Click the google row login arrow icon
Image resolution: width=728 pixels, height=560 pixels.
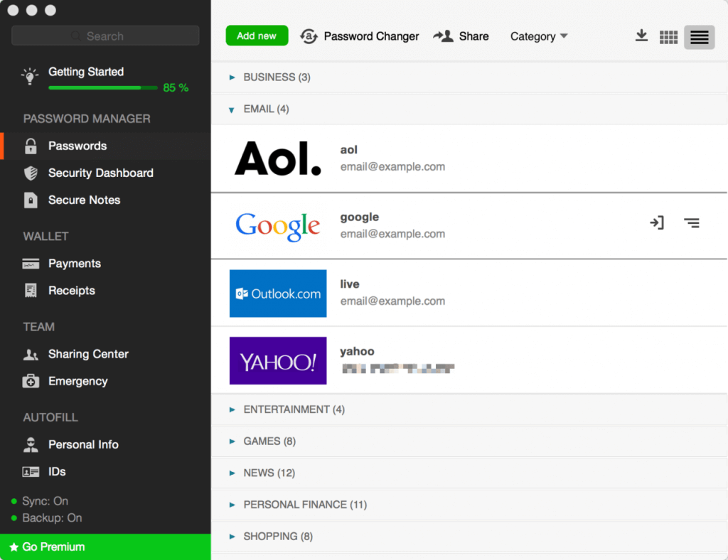click(x=656, y=222)
